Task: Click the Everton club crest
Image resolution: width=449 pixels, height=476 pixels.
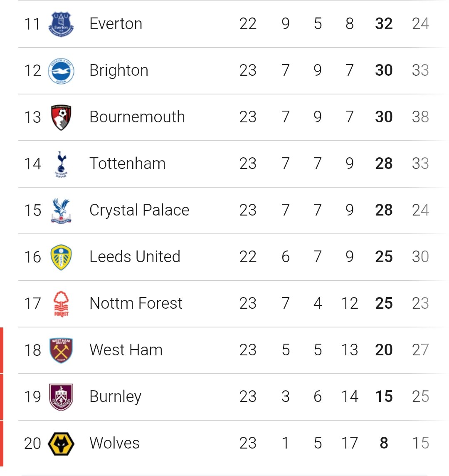Action: (x=61, y=24)
